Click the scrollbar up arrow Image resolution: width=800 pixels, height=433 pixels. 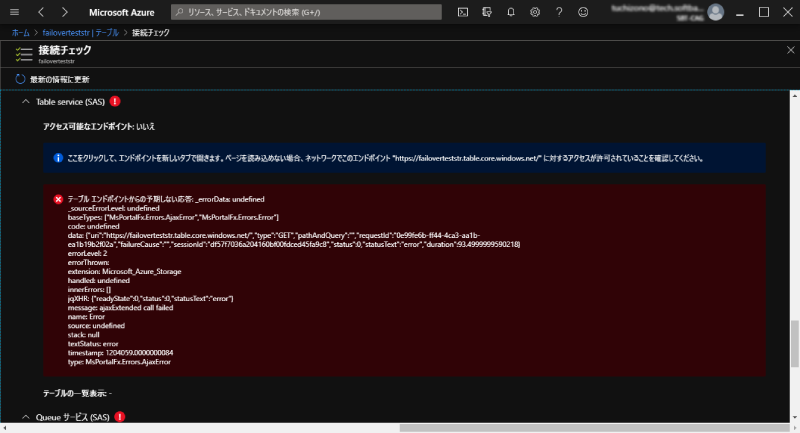[794, 95]
